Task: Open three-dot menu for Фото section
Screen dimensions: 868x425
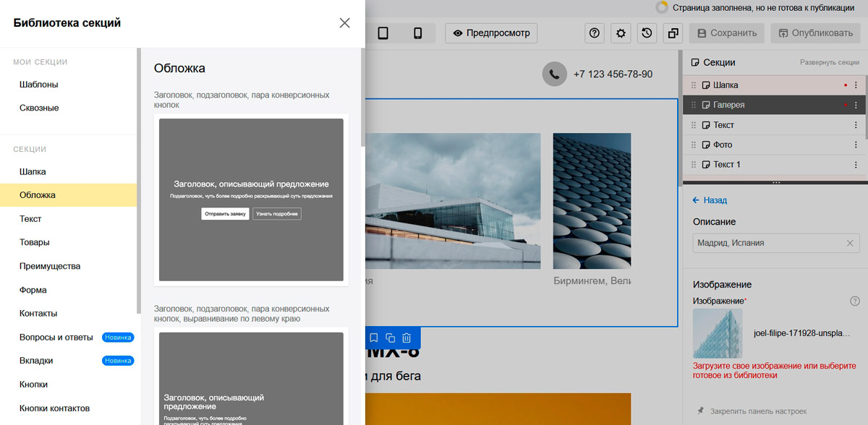Action: pos(856,145)
